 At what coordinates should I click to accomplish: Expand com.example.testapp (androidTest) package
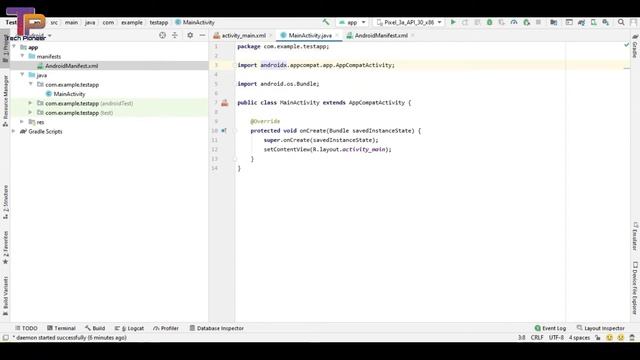(30, 103)
